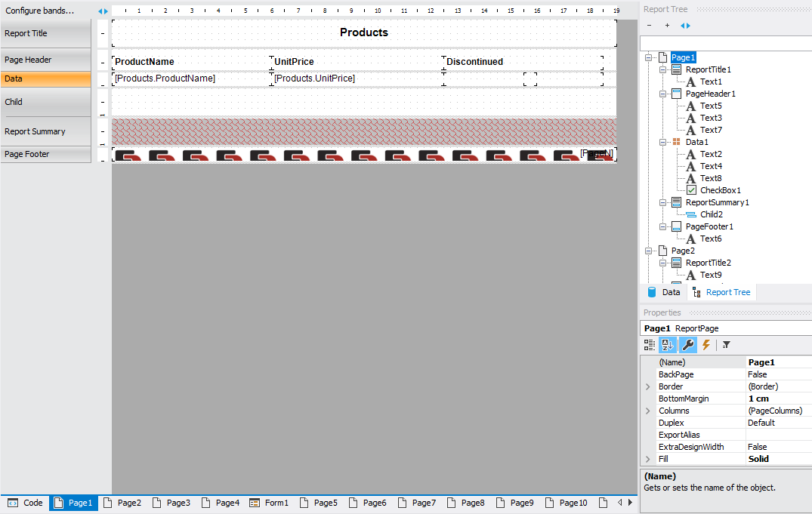The width and height of the screenshot is (812, 514).
Task: Show events via the lightning bolt icon
Action: [x=706, y=345]
